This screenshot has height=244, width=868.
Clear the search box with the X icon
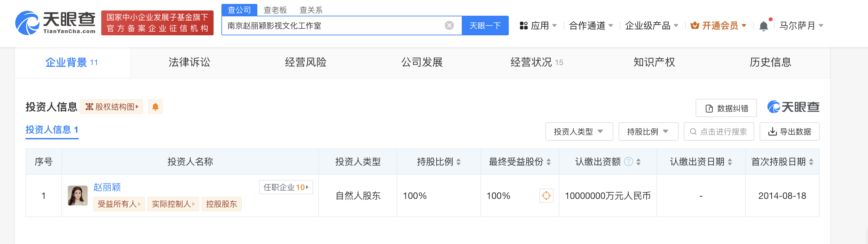[x=449, y=26]
